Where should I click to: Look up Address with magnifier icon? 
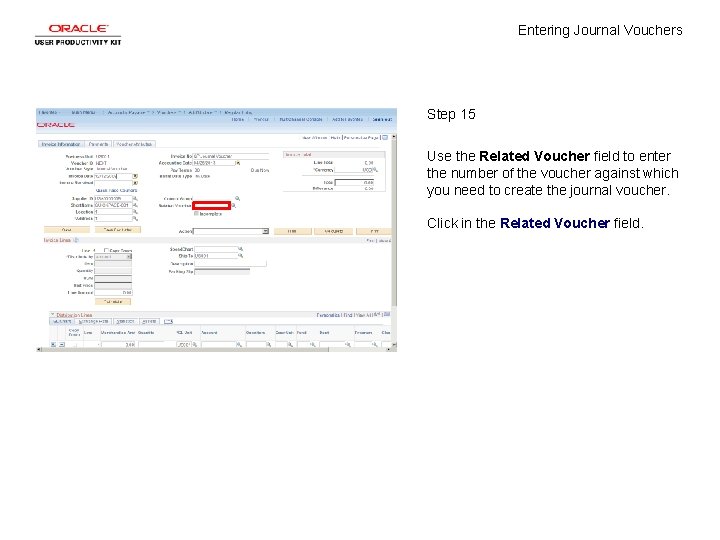[135, 219]
